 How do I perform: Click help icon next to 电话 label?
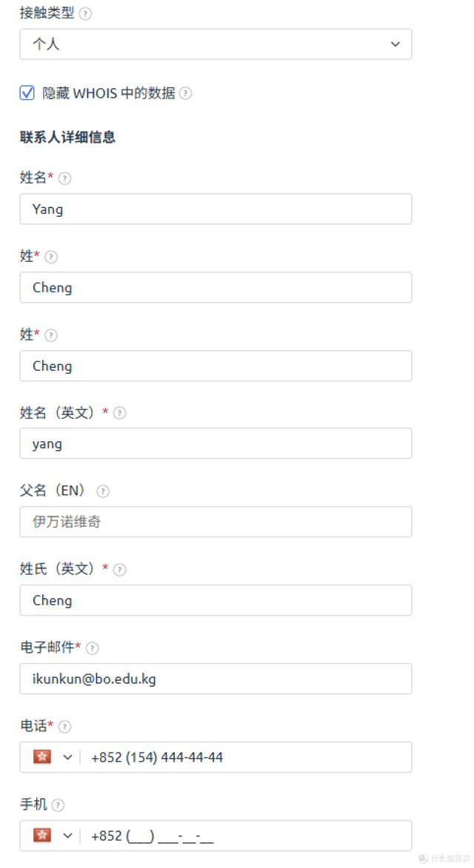[65, 727]
